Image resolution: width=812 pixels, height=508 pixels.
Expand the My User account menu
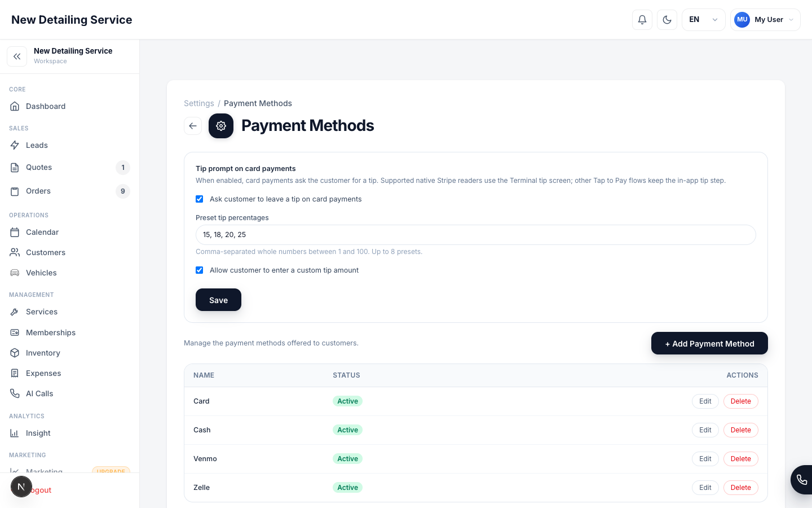coord(765,20)
